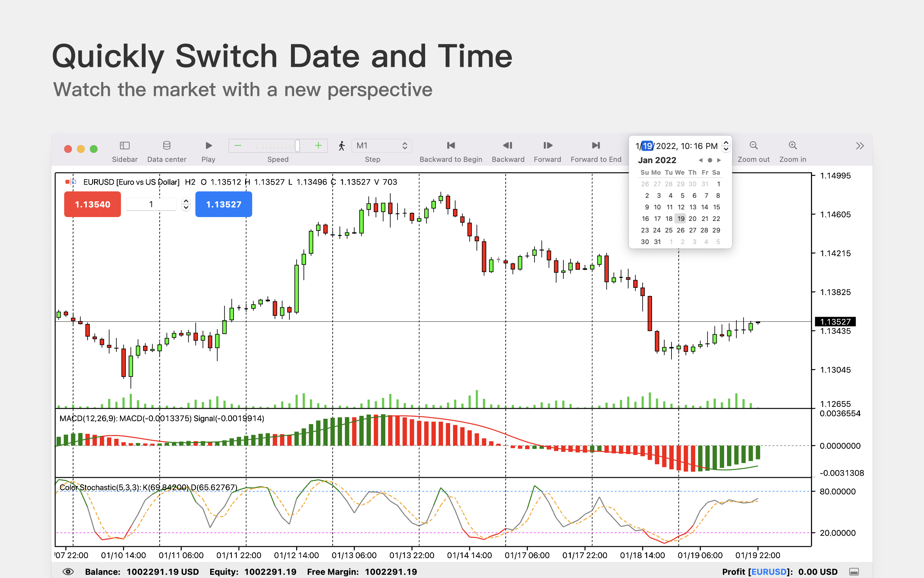
Task: Start playback with the Play button
Action: (x=209, y=145)
